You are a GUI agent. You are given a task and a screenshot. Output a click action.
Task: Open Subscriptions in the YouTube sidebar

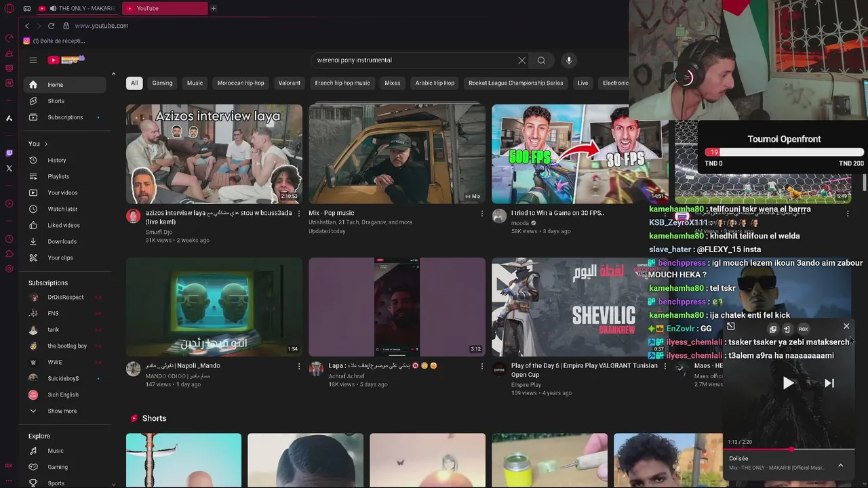pyautogui.click(x=65, y=117)
